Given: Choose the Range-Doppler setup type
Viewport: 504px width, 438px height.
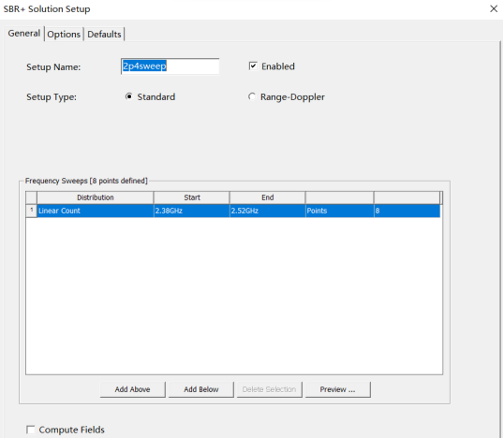Looking at the screenshot, I should [x=252, y=96].
